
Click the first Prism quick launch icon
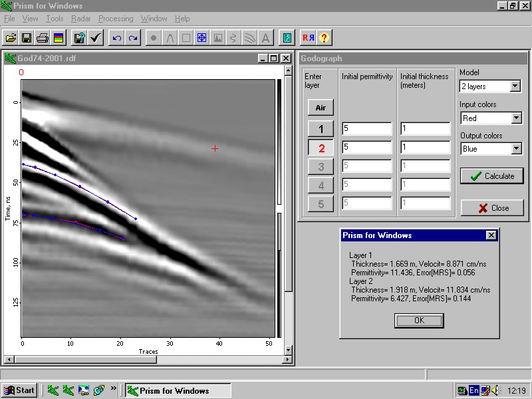pos(53,390)
